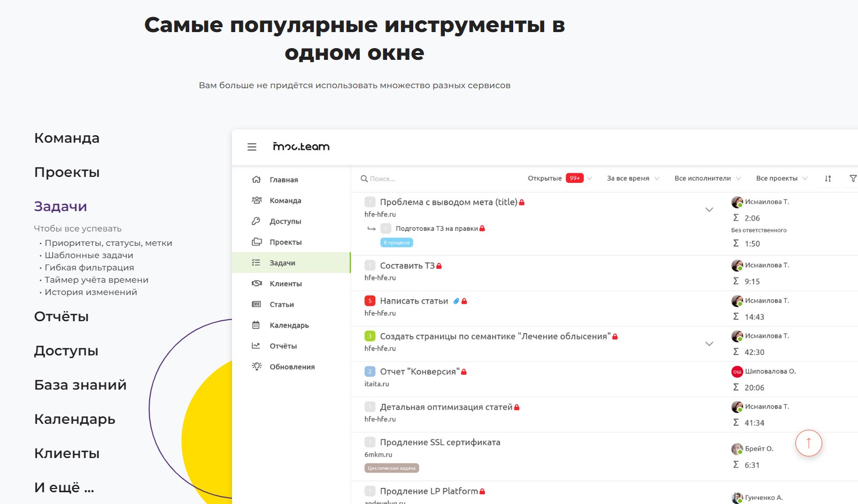The width and height of the screenshot is (858, 504).
Task: Open the Открытые status dropdown
Action: coord(559,179)
